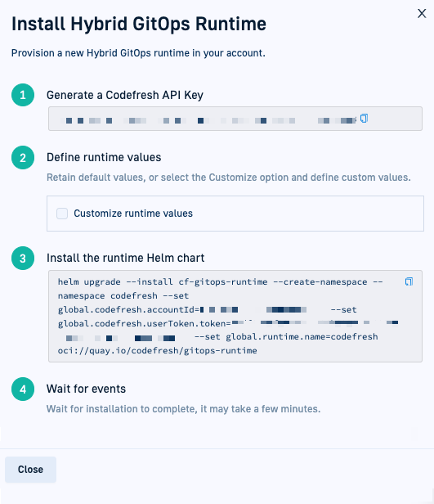This screenshot has height=504, width=434.
Task: Click the 'Define runtime values' heading
Action: pos(104,157)
